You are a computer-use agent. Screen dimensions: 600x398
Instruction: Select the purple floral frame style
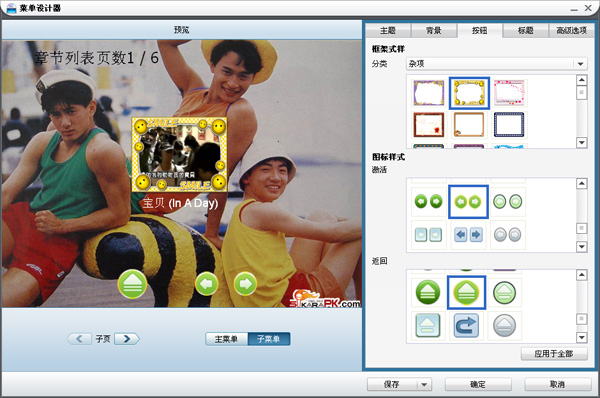click(x=429, y=93)
